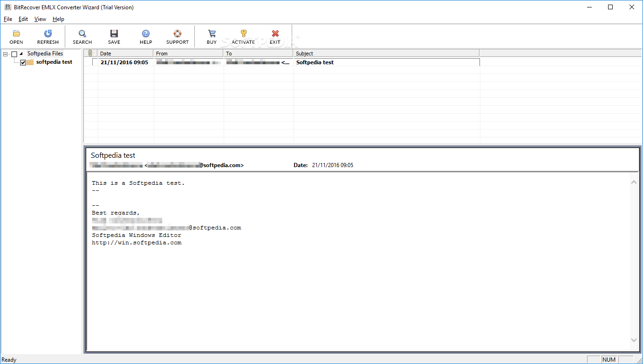Click the Save floppy disk icon
643x364 pixels.
[x=114, y=34]
